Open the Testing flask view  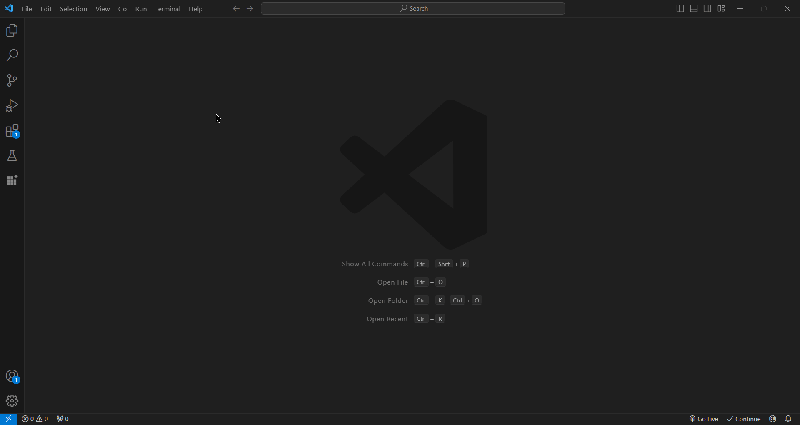(x=12, y=156)
